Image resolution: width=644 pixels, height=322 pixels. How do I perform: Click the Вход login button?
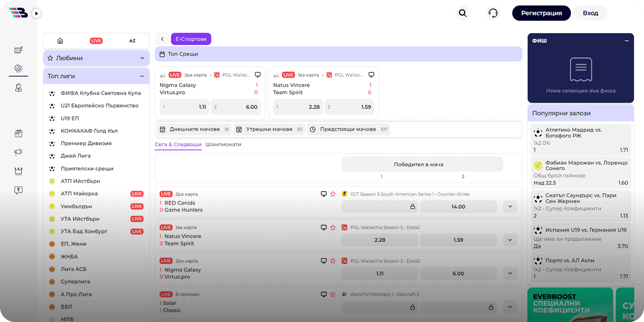click(x=590, y=13)
